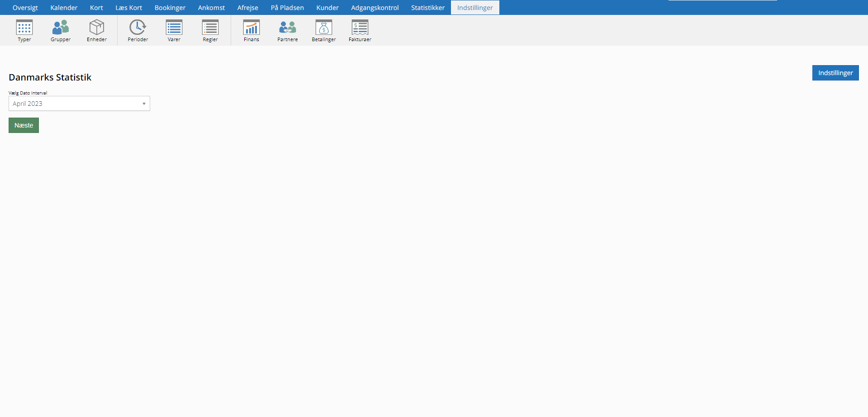Open the Adgangskontrol tab
This screenshot has width=868, height=417.
(x=375, y=8)
